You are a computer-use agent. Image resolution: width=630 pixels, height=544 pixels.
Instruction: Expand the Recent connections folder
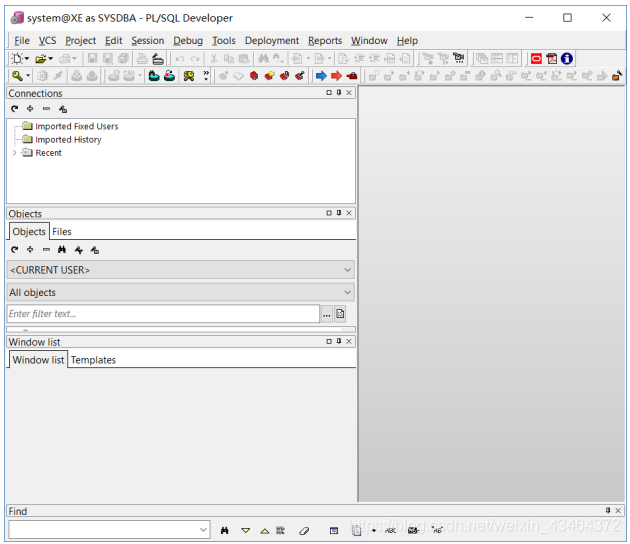(14, 153)
